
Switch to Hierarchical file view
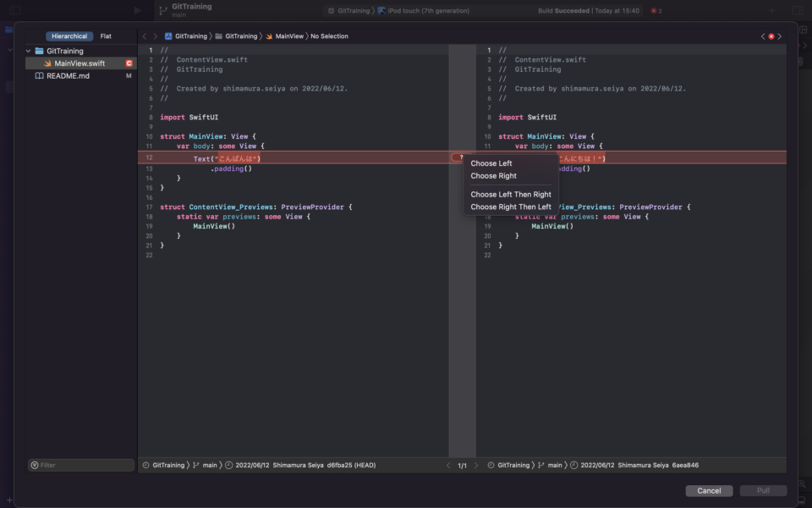pos(69,36)
